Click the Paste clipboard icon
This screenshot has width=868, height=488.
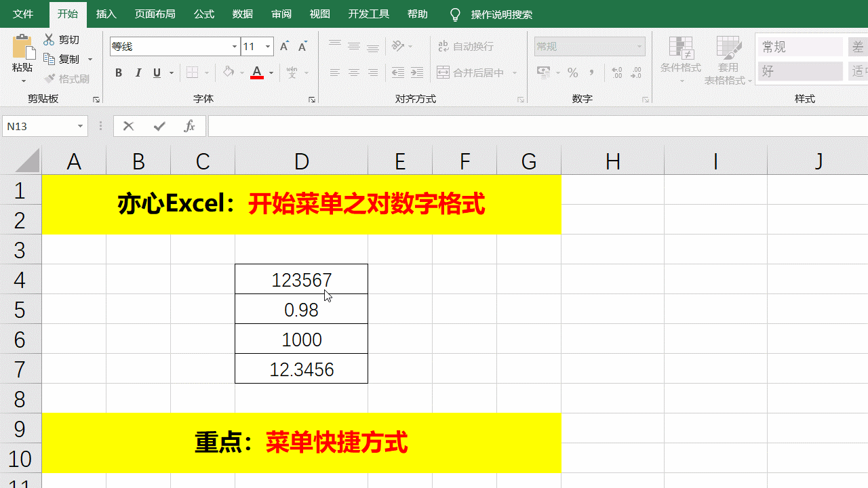click(22, 47)
